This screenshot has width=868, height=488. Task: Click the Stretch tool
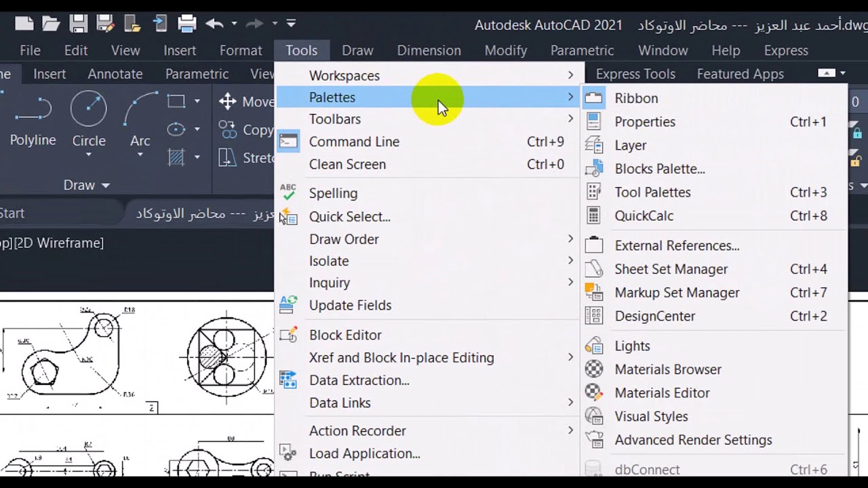point(246,158)
